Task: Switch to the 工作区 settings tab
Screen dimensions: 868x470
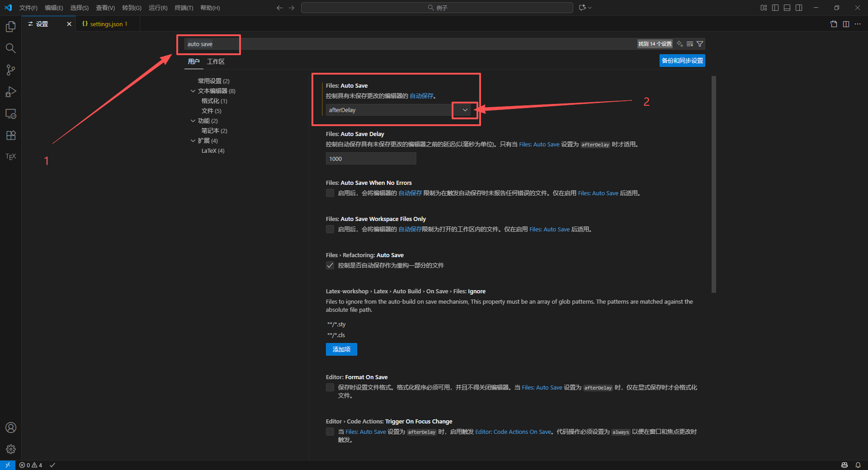Action: 216,61
